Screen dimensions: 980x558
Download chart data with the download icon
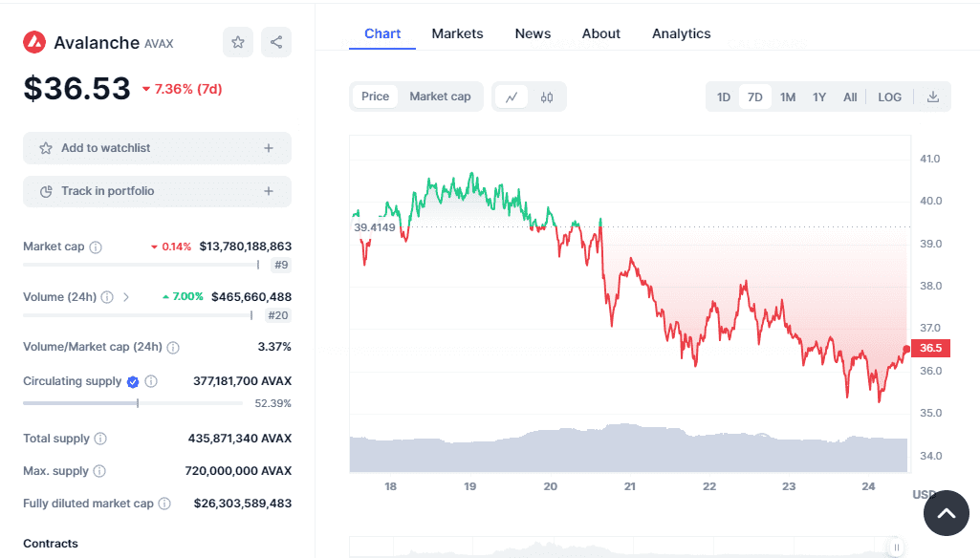(x=933, y=97)
